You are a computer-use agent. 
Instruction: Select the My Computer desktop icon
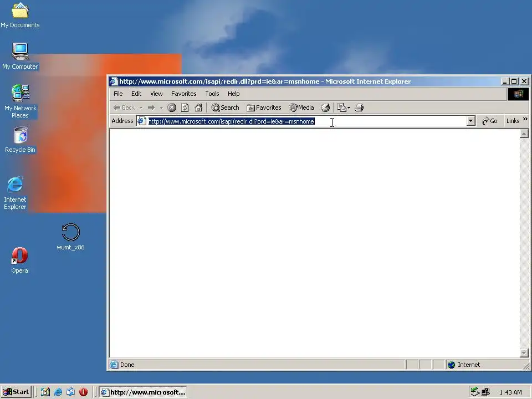click(x=20, y=57)
